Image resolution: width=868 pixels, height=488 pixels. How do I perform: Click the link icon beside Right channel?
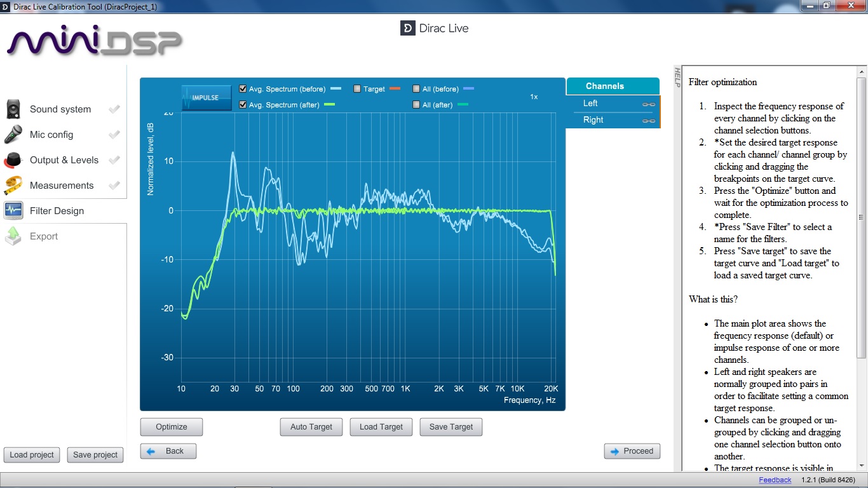tap(648, 120)
